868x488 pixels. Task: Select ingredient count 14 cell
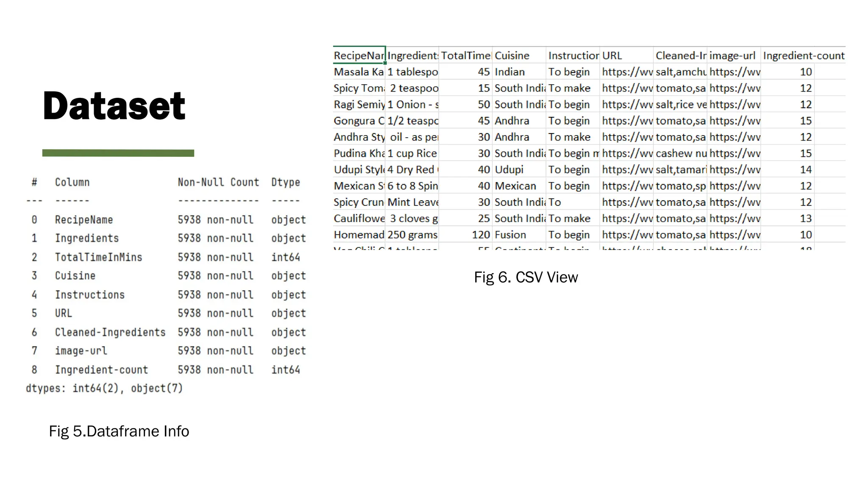787,169
